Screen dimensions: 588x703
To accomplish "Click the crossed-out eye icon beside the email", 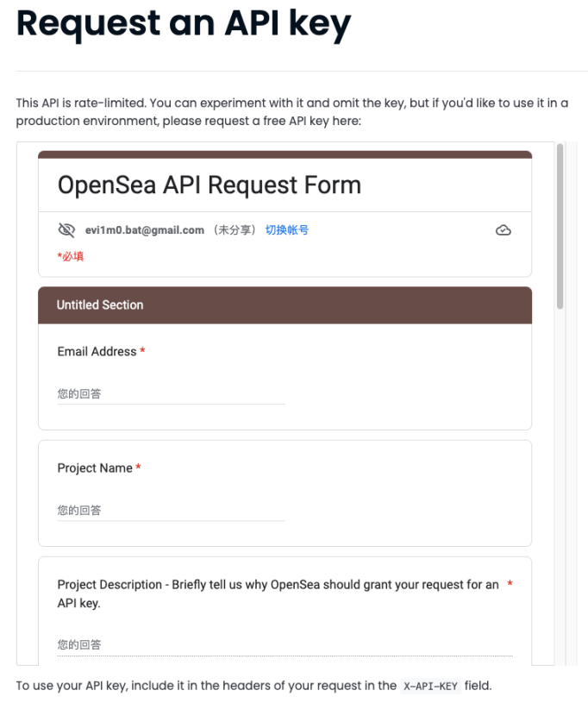I will [x=66, y=230].
